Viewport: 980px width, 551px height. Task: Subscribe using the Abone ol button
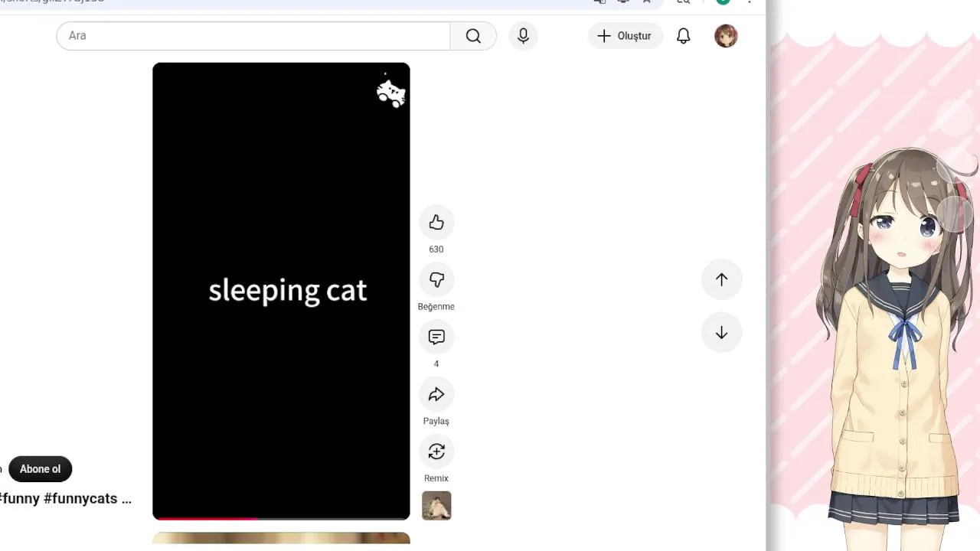pyautogui.click(x=41, y=469)
